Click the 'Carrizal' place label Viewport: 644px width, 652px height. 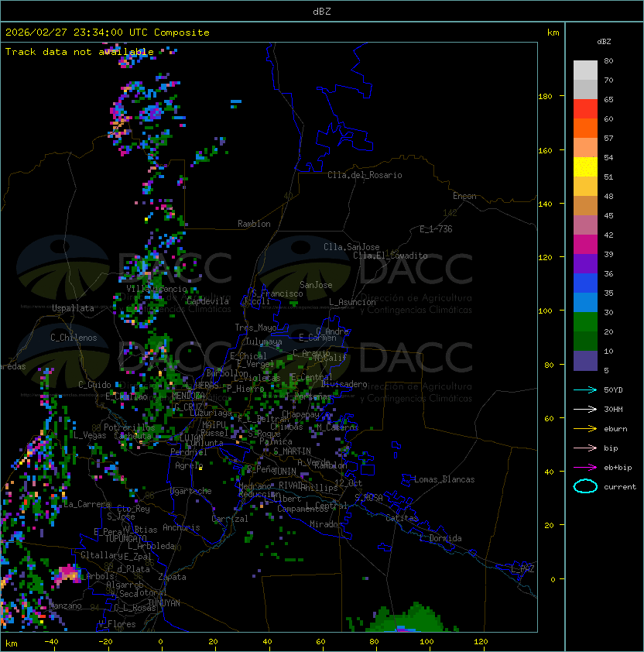[230, 519]
